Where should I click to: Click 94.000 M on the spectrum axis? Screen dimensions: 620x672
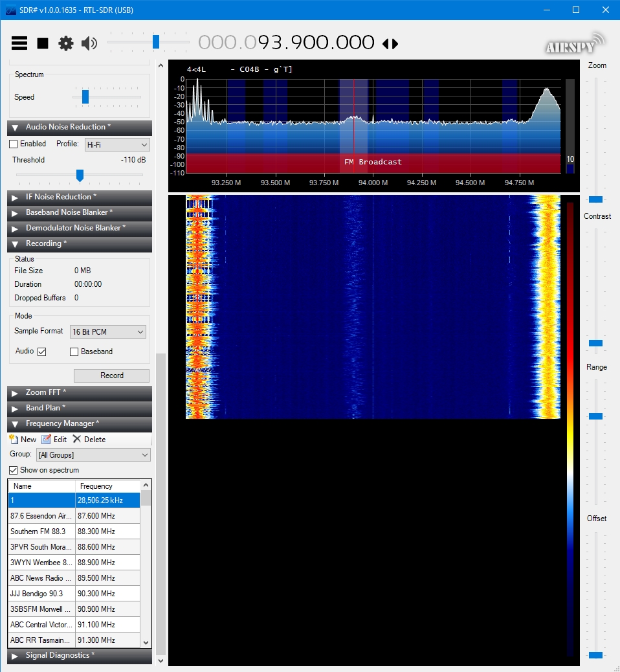click(373, 183)
